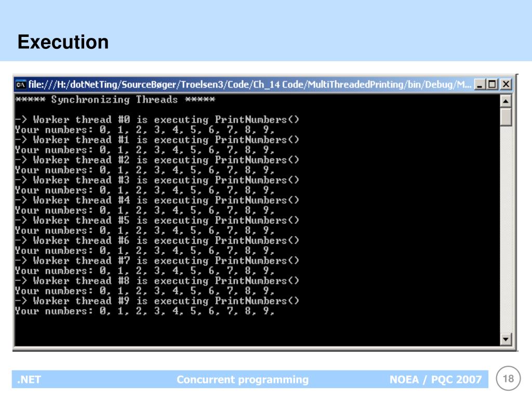
Task: Click the 'Worker thread #3' line
Action: coord(157,180)
